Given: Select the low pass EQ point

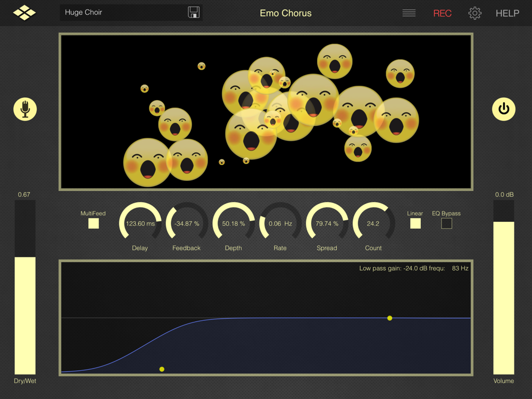Looking at the screenshot, I should pos(162,369).
